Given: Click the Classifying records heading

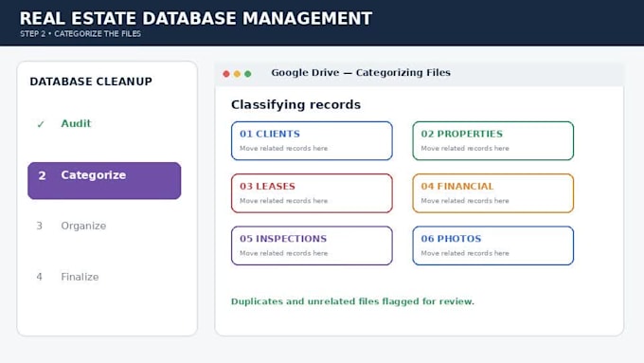Looking at the screenshot, I should click(295, 105).
